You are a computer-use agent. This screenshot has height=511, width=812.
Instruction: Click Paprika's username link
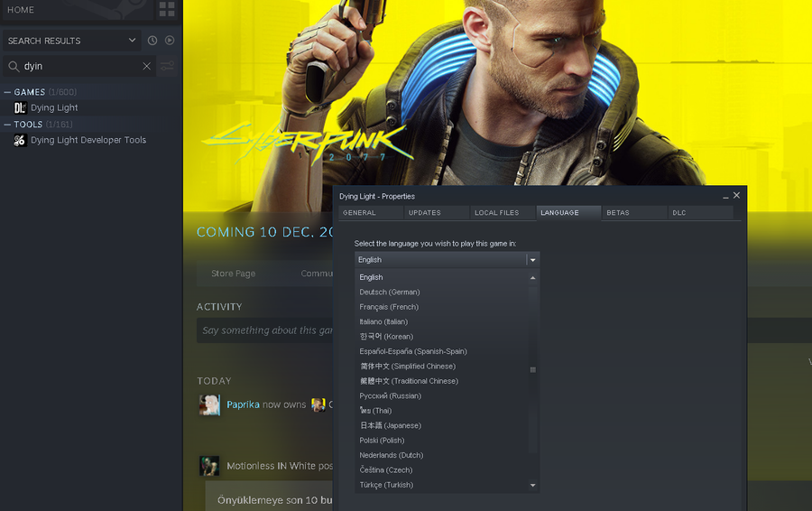[243, 404]
